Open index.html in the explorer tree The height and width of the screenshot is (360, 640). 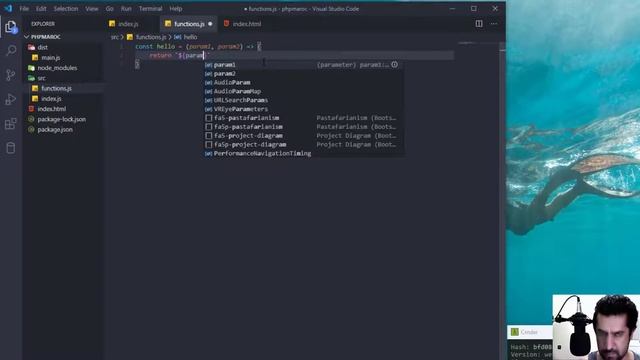coord(51,109)
